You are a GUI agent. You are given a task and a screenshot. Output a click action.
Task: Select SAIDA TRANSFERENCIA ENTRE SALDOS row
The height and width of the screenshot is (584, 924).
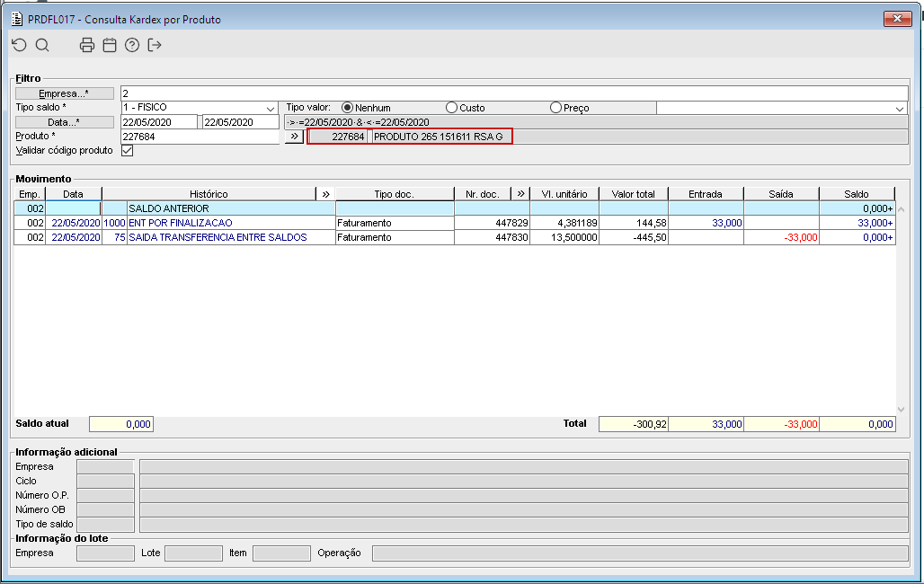click(454, 237)
